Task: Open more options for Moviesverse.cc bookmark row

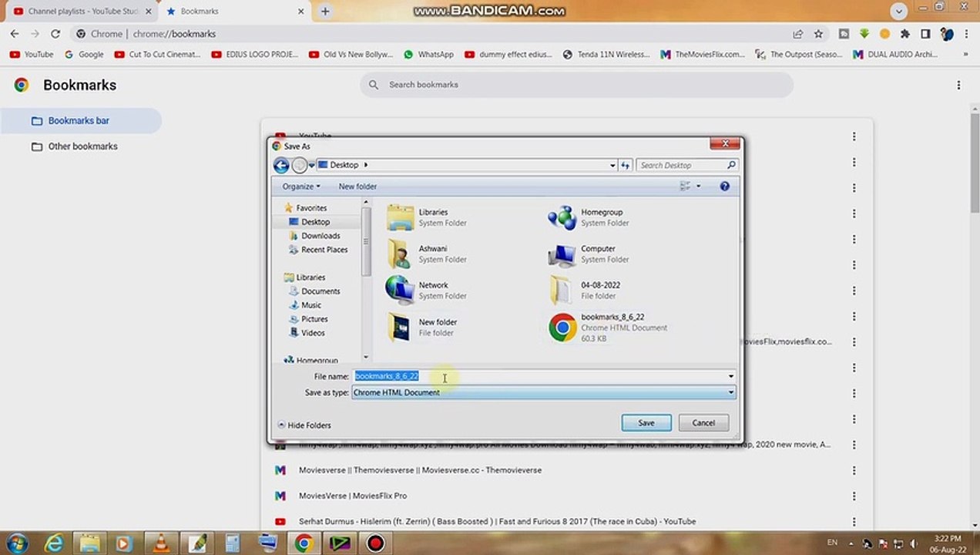Action: pos(854,470)
